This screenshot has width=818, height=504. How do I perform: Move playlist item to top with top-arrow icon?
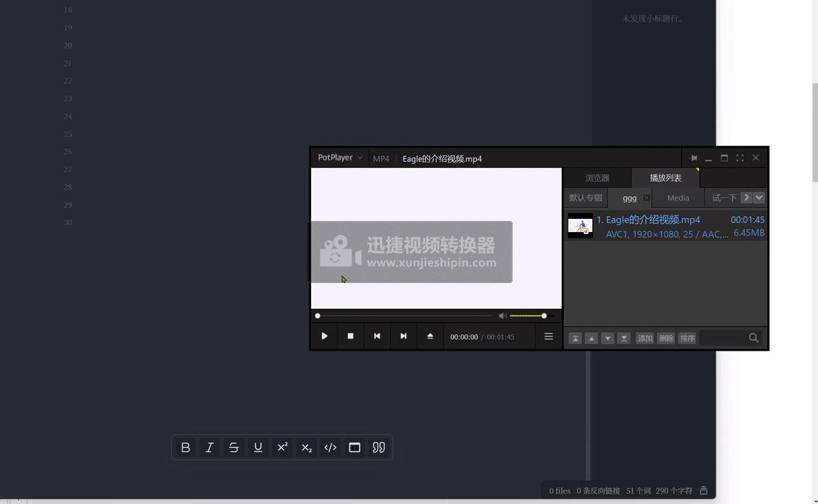click(575, 338)
